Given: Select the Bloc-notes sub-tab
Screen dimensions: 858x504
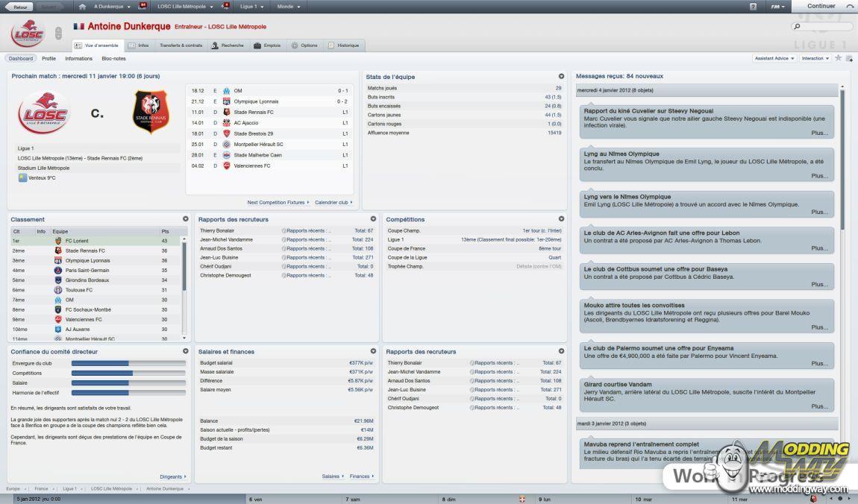Looking at the screenshot, I should click(x=113, y=58).
